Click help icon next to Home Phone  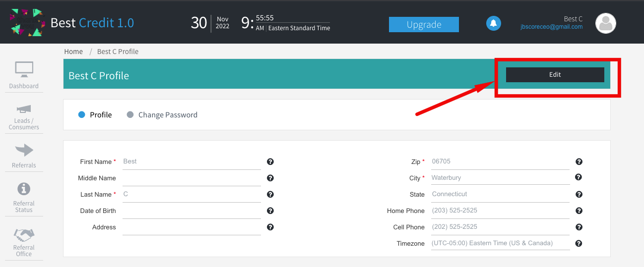[579, 211]
